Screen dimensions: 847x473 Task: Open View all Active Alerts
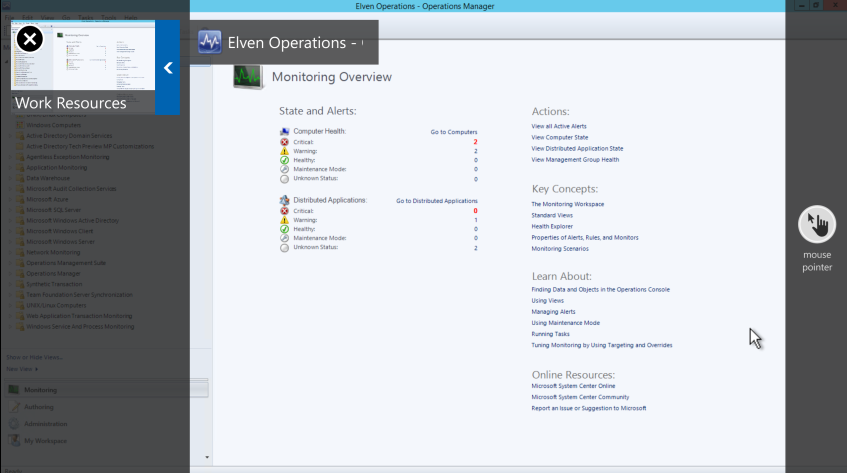point(559,126)
